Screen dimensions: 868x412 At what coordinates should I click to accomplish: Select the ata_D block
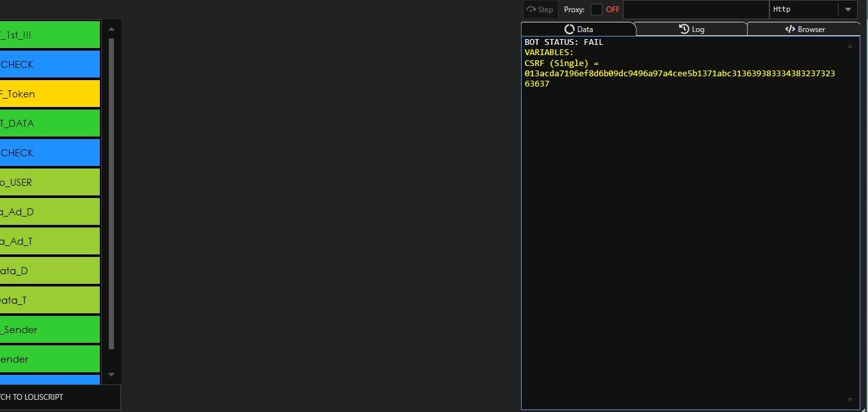click(x=50, y=270)
